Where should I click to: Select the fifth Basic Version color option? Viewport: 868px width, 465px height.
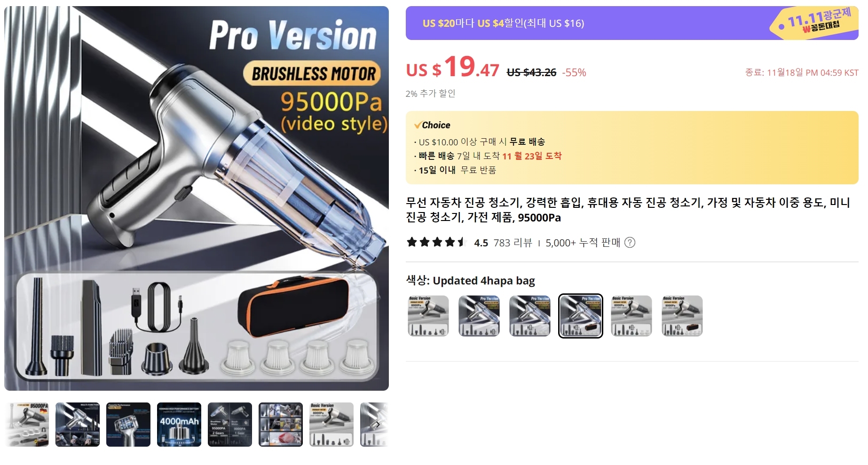pos(631,316)
